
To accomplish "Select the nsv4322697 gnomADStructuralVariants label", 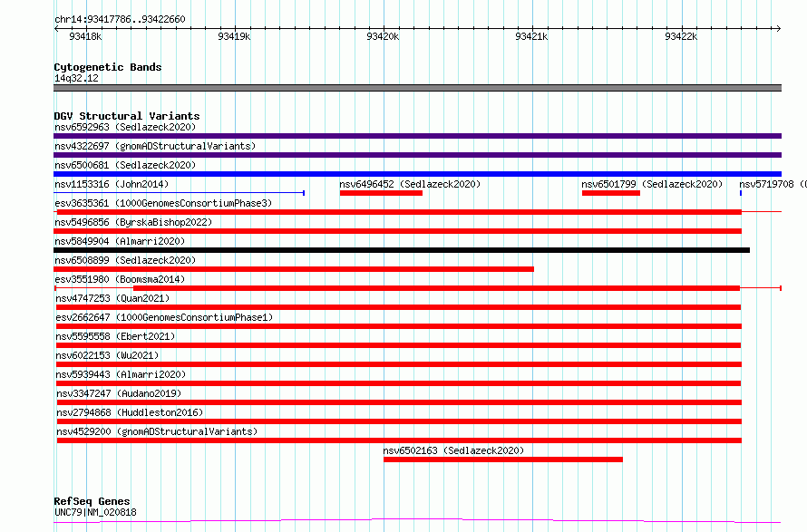I will (x=155, y=146).
